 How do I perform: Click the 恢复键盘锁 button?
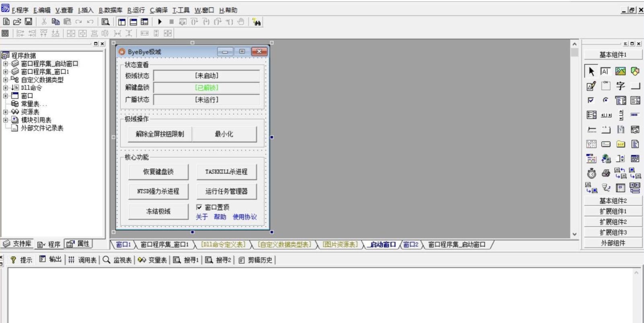158,172
